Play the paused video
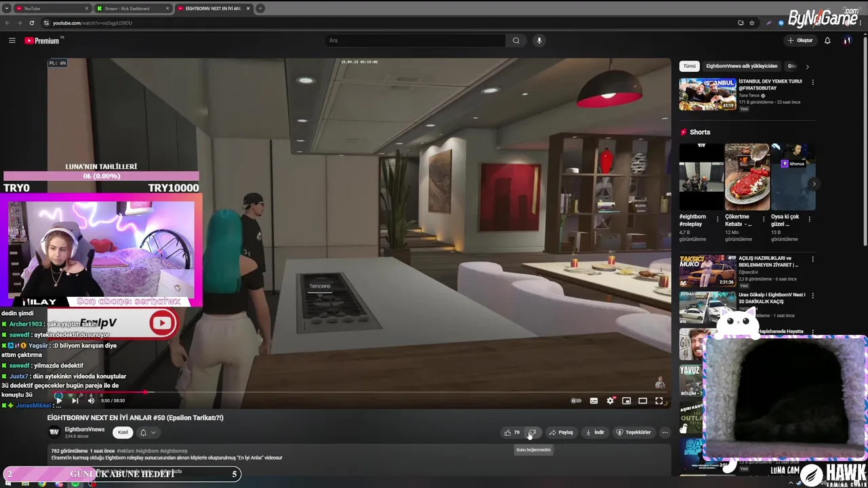Image resolution: width=868 pixels, height=488 pixels. (x=59, y=401)
